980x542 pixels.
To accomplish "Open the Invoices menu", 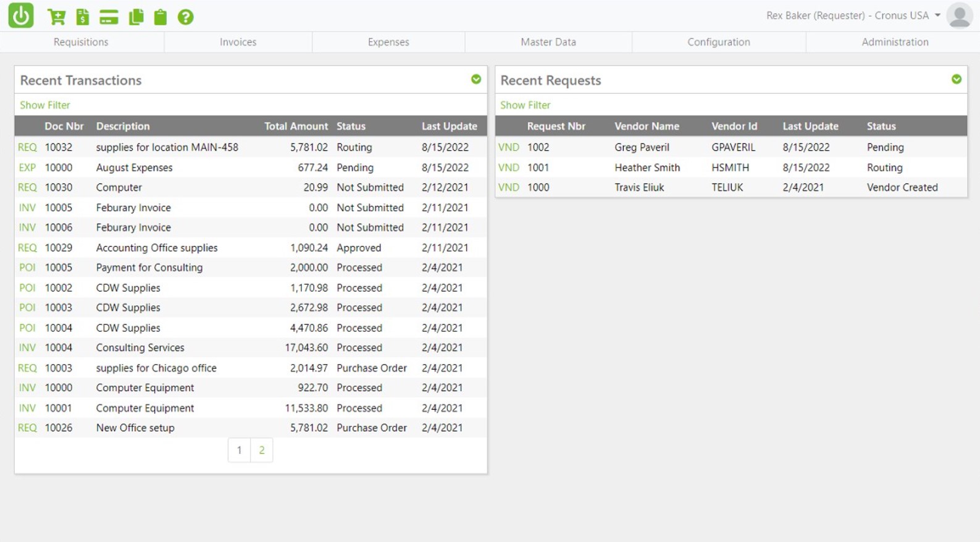I will (238, 42).
